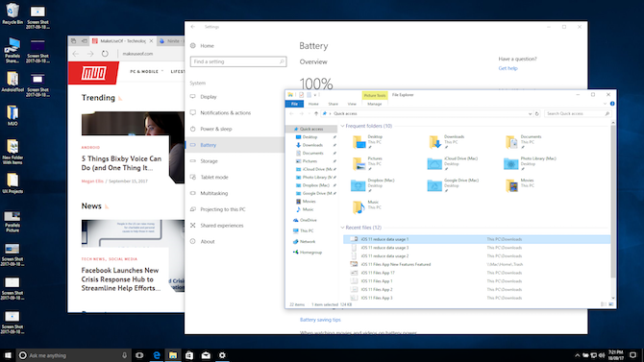Click the File Explorer vertical scrollbar
This screenshot has width=644, height=362.
(613, 201)
